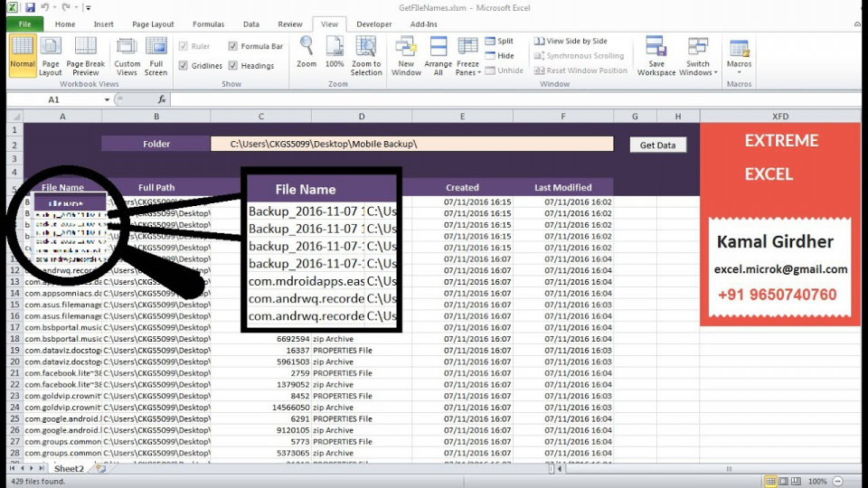This screenshot has width=868, height=488.
Task: Hide the current window
Action: coord(499,56)
